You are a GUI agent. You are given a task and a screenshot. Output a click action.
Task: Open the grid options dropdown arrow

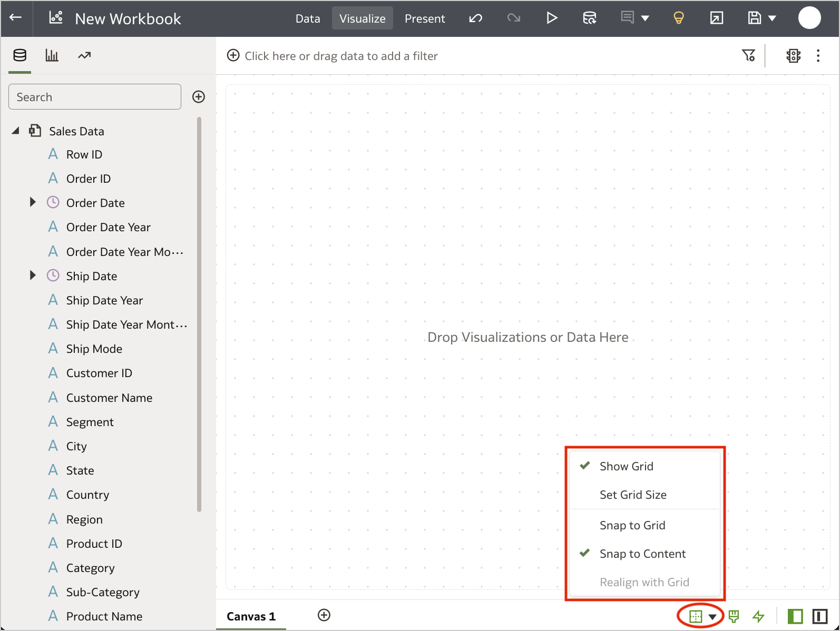712,617
